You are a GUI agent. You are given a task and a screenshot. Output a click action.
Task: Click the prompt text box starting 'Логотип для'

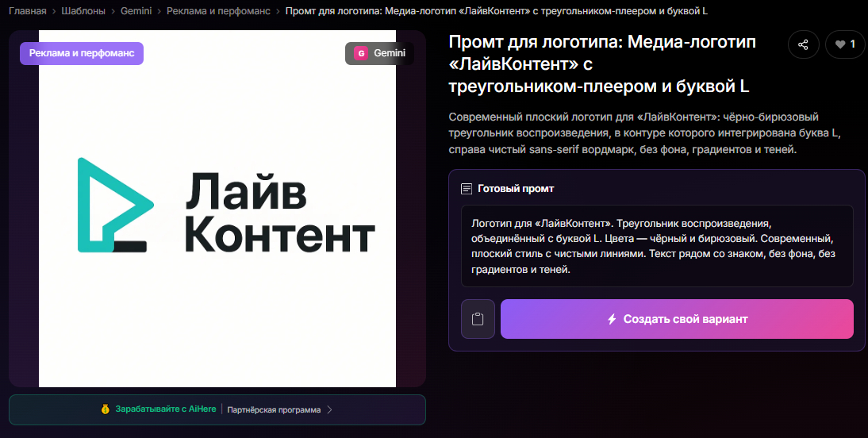pyautogui.click(x=657, y=247)
